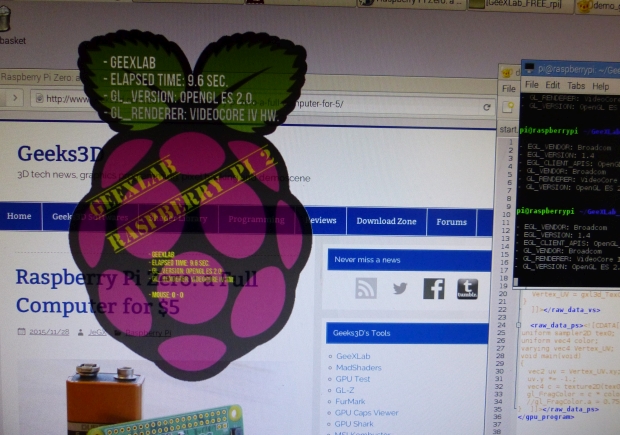Image resolution: width=620 pixels, height=435 pixels.
Task: Open the File menu in the terminal
Action: click(x=531, y=85)
